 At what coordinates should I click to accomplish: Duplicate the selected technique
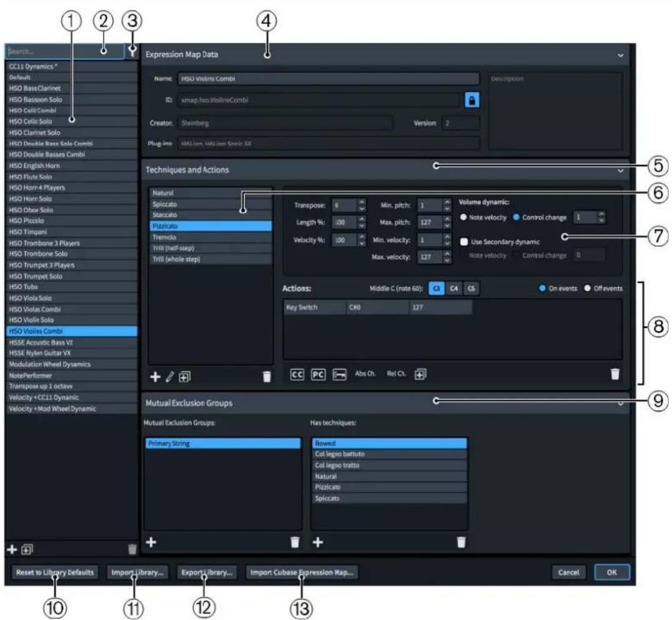coord(185,377)
